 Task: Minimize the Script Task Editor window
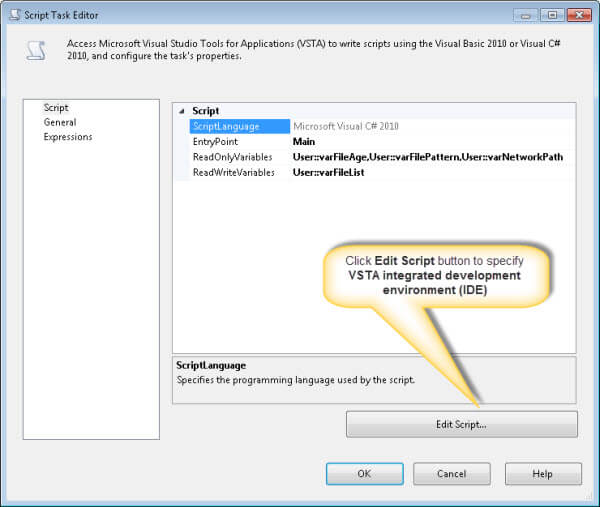[x=526, y=15]
